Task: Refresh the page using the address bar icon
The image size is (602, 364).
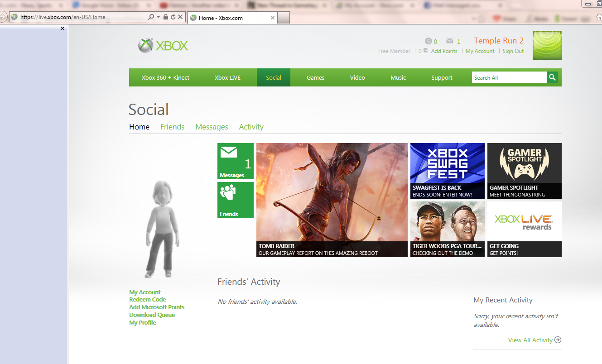Action: (173, 17)
